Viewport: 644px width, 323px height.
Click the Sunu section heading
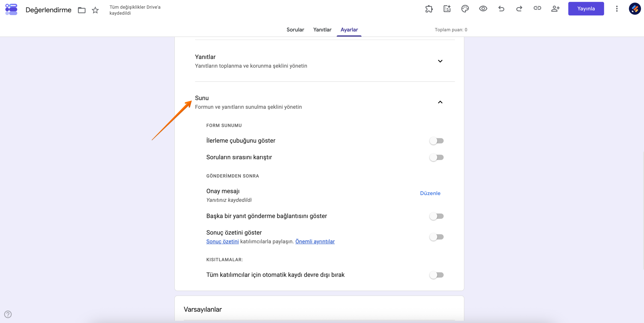point(202,98)
